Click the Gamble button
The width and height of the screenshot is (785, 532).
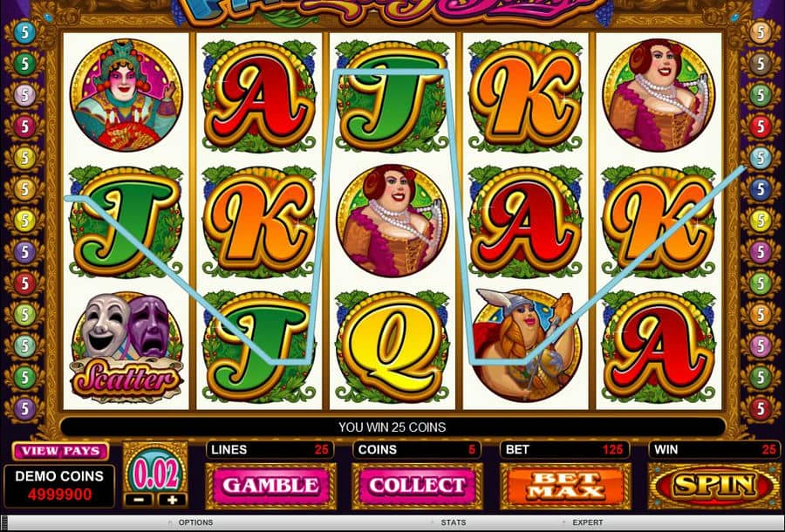coord(271,485)
